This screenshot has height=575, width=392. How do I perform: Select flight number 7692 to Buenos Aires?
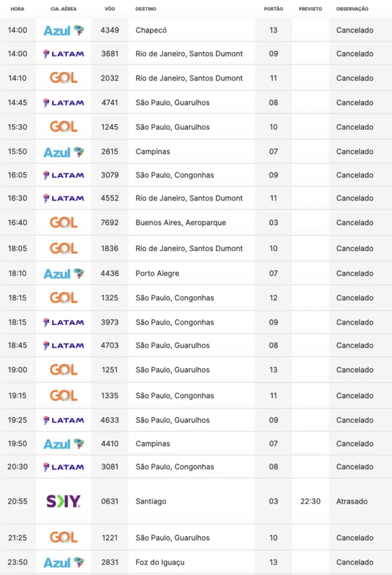click(110, 222)
